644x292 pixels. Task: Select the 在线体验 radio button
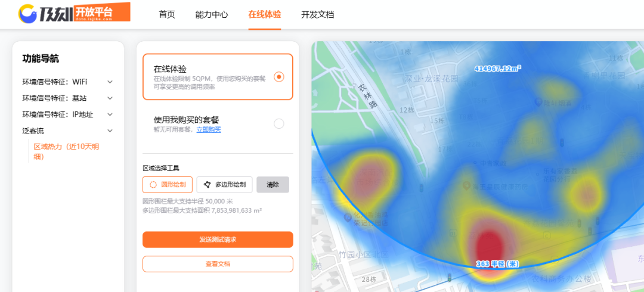point(278,77)
